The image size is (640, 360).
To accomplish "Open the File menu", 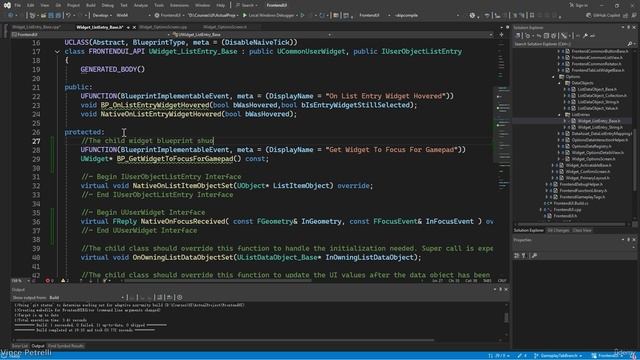I will [18, 5].
